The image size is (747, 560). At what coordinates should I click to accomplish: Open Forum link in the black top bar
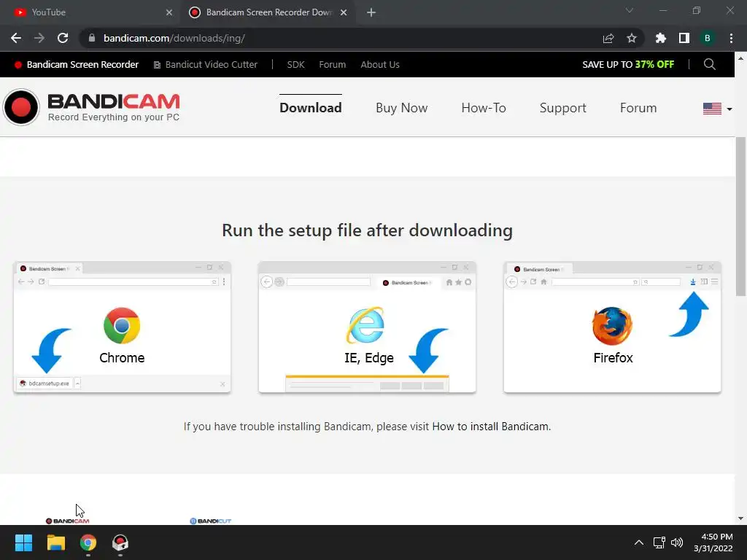(332, 65)
